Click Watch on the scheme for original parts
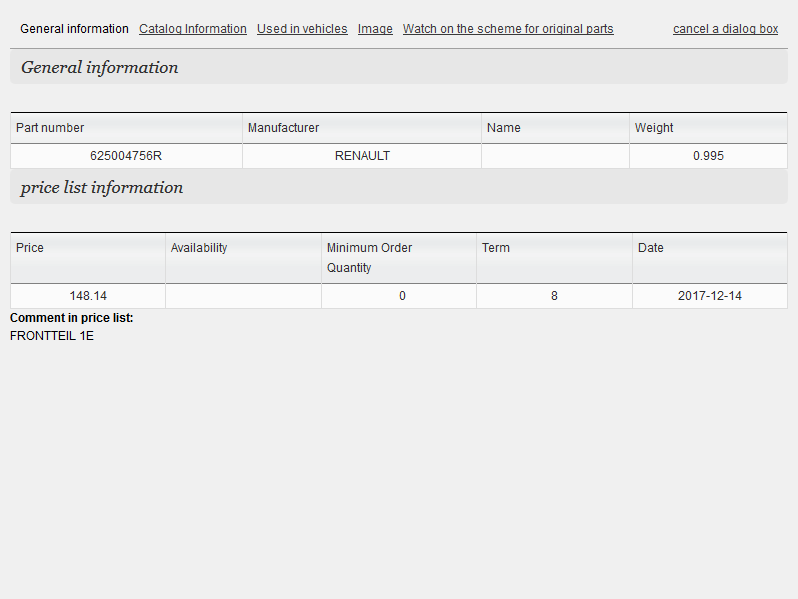 [x=508, y=29]
